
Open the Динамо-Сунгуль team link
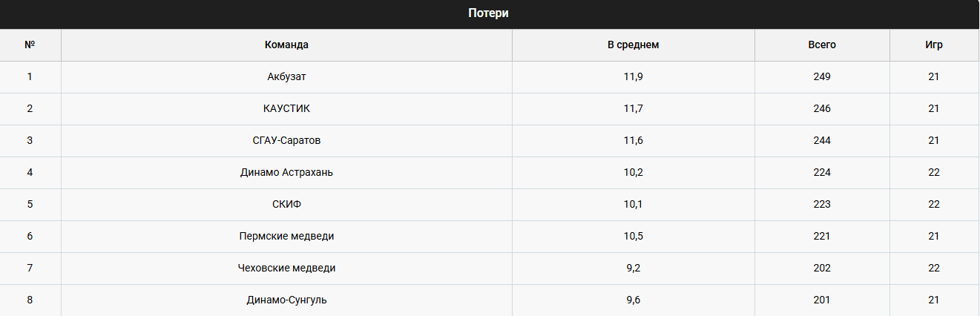(286, 300)
